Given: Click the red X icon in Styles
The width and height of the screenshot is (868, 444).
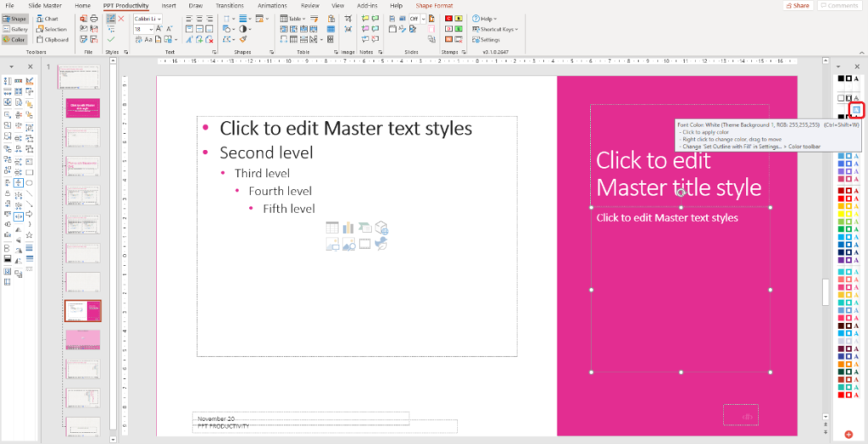Looking at the screenshot, I should coord(120,19).
